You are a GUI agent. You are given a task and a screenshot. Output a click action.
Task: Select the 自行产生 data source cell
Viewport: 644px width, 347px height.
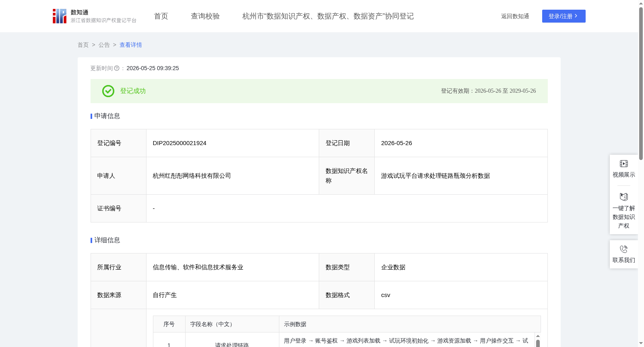pos(233,295)
